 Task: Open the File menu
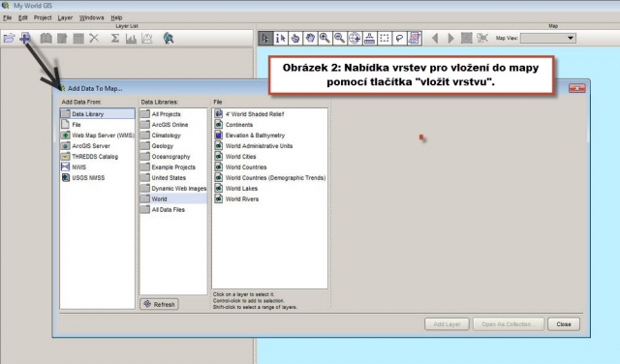(7, 17)
